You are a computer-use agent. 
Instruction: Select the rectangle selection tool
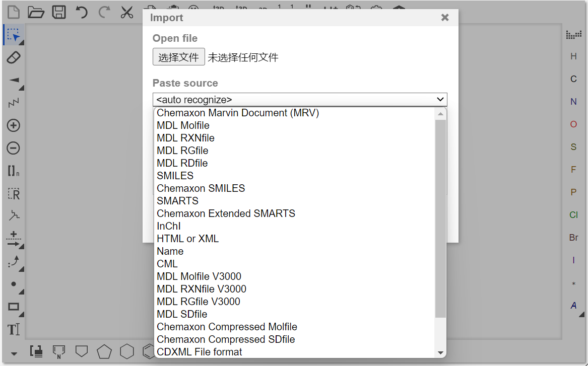click(14, 35)
